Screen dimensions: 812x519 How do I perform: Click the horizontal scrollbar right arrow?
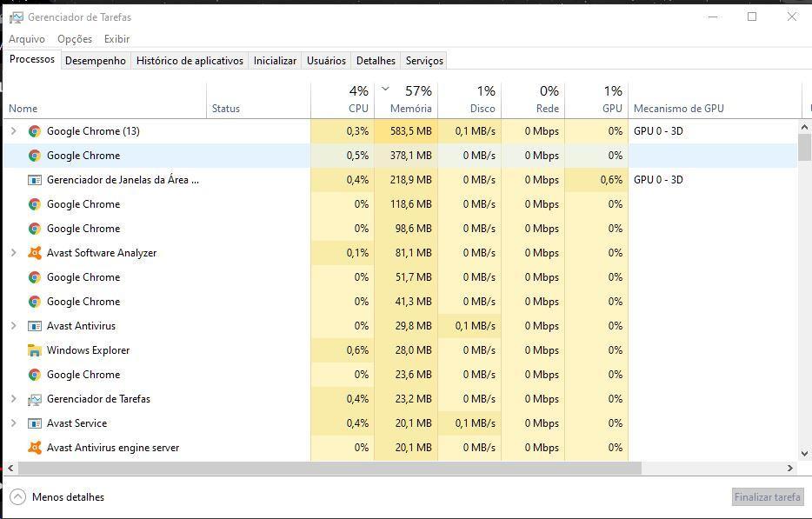click(x=790, y=468)
